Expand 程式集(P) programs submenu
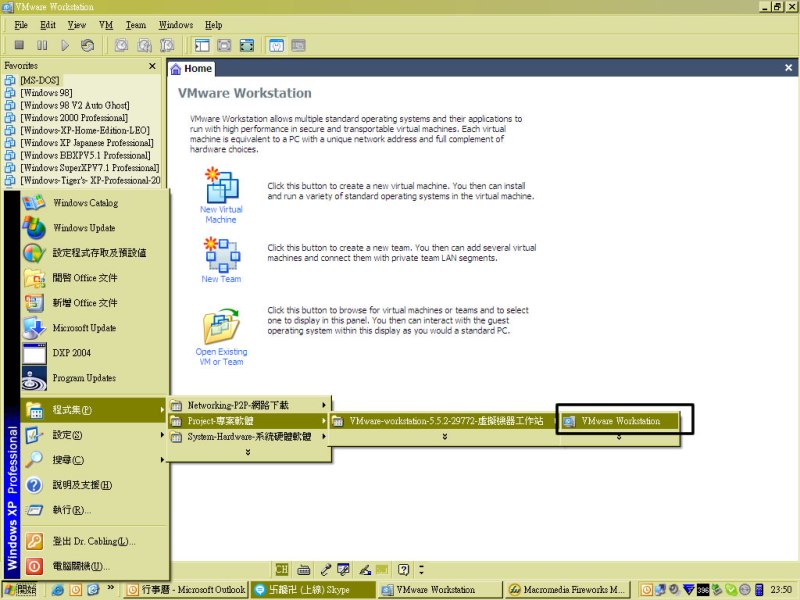 [94, 410]
